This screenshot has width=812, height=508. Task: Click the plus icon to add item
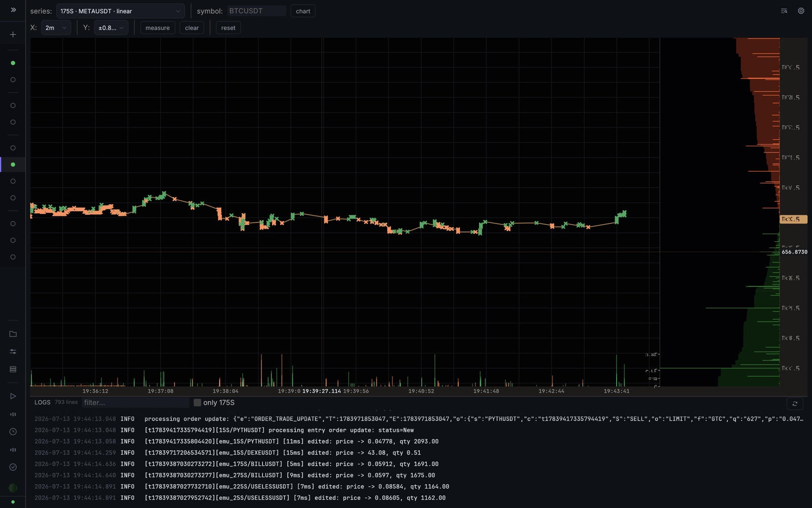pos(13,35)
